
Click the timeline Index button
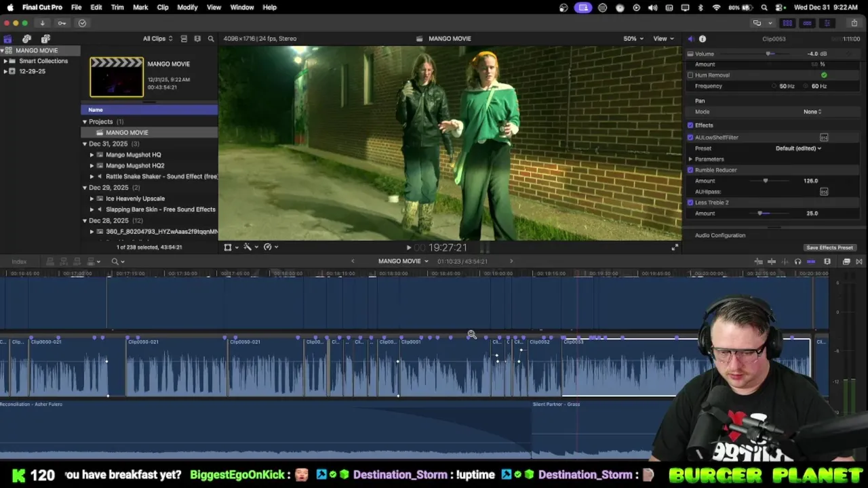click(x=19, y=262)
